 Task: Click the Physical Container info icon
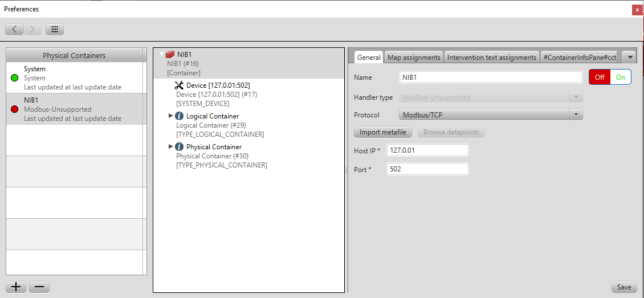pos(180,147)
